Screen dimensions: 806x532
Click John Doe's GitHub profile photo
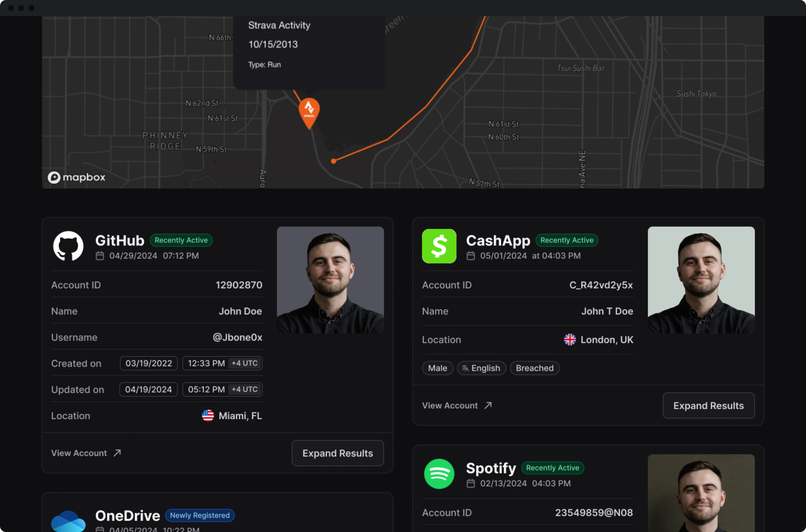coord(330,280)
